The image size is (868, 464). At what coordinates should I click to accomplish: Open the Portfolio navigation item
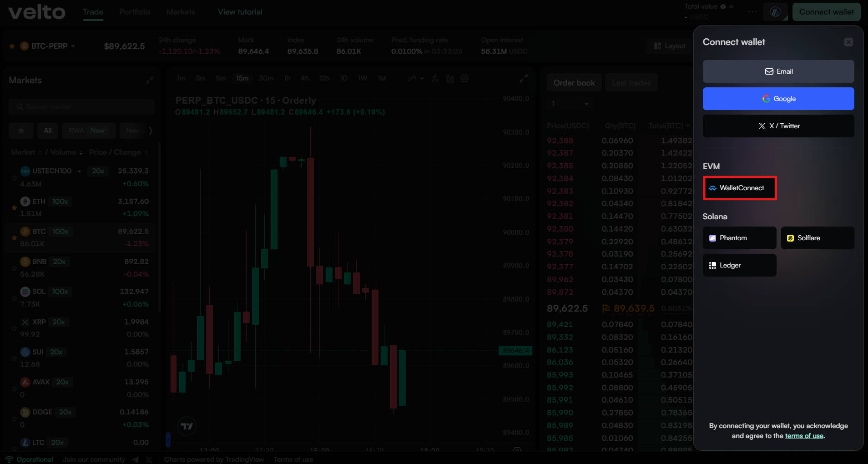[x=135, y=12]
